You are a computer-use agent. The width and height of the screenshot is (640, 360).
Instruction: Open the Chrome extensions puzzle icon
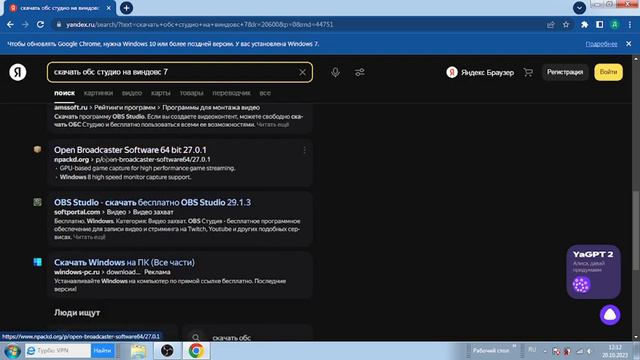[584, 25]
